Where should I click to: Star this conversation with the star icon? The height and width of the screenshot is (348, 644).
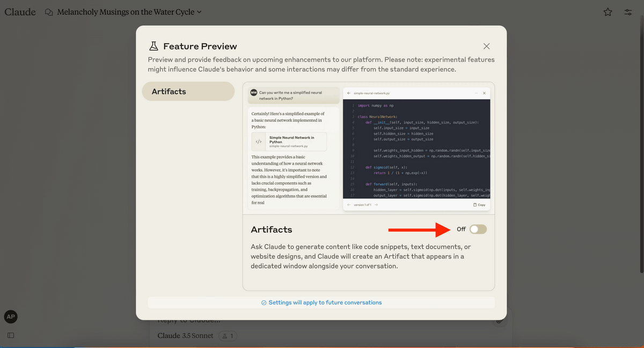608,12
